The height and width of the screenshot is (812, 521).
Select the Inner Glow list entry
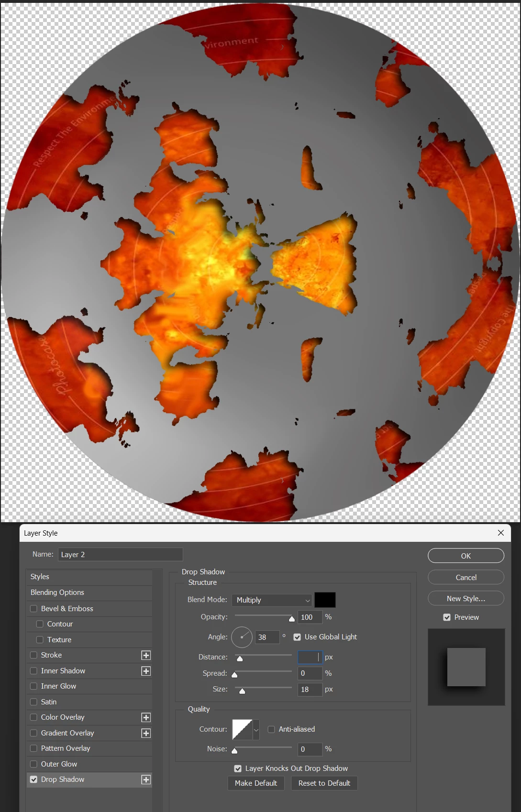tap(89, 686)
